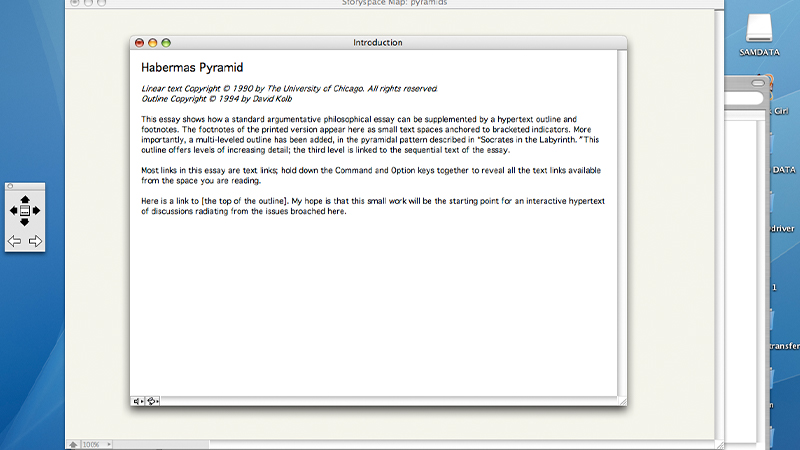The image size is (800, 450).
Task: Open the speaker popup at window bottom
Action: click(x=138, y=401)
